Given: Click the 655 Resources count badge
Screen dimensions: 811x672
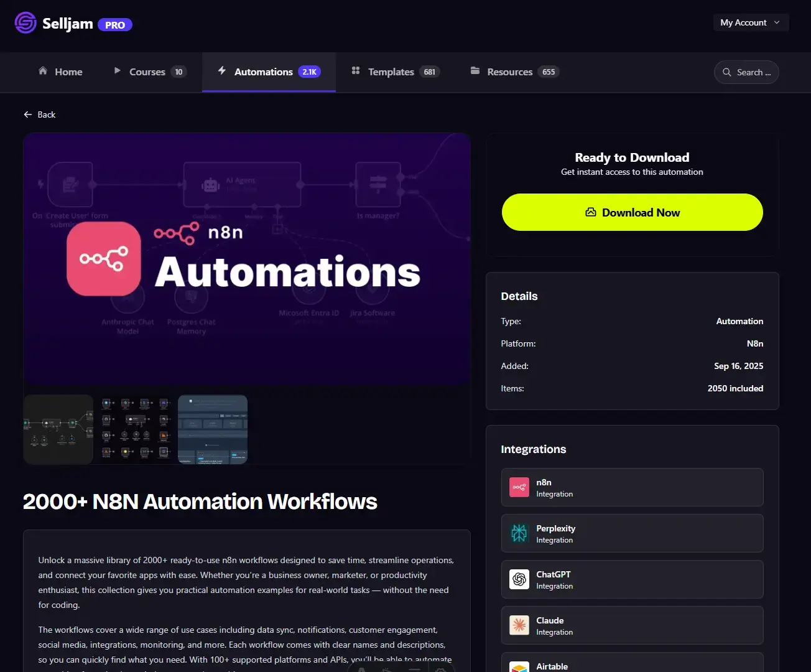Looking at the screenshot, I should click(549, 72).
